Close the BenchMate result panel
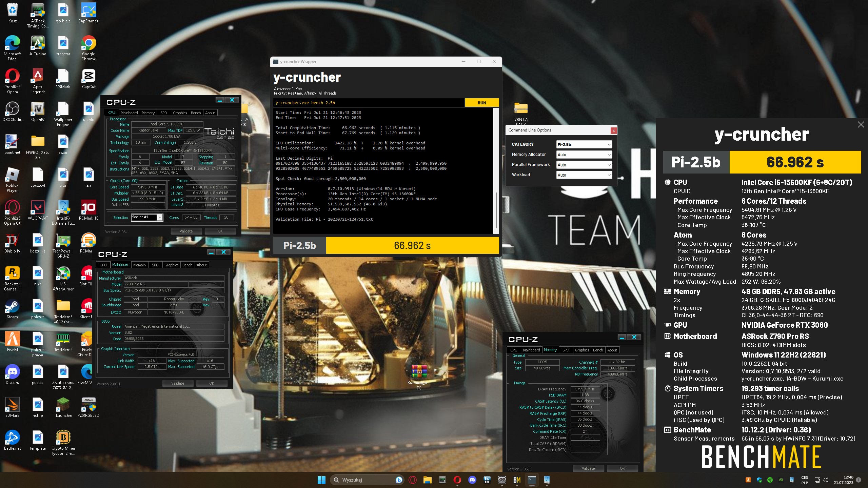868x488 pixels. (861, 125)
